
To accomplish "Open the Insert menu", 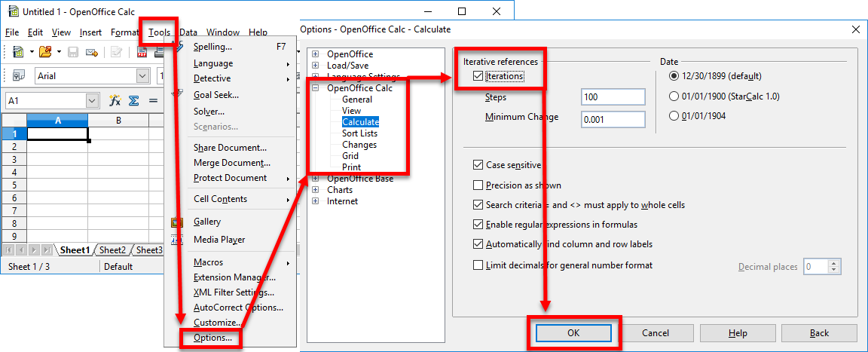I will click(90, 32).
